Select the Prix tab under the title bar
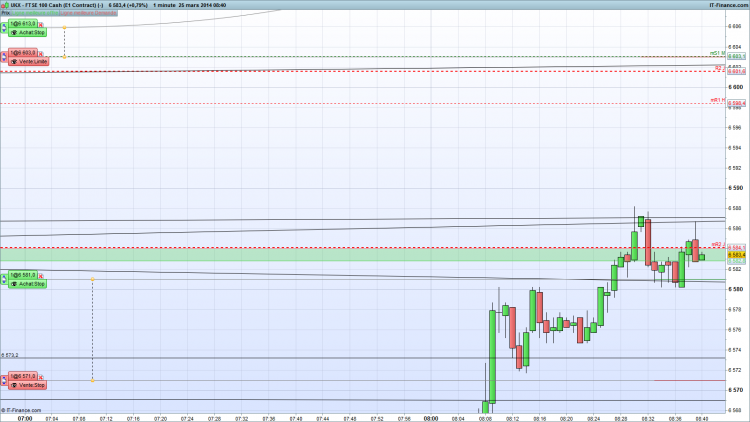 [5, 13]
